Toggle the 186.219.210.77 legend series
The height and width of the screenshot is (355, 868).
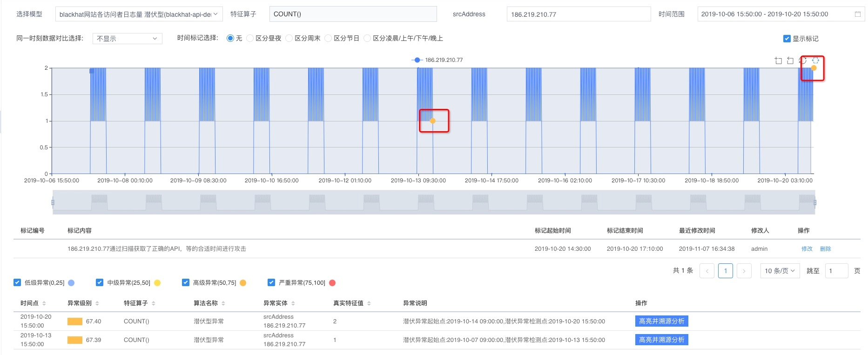(437, 60)
